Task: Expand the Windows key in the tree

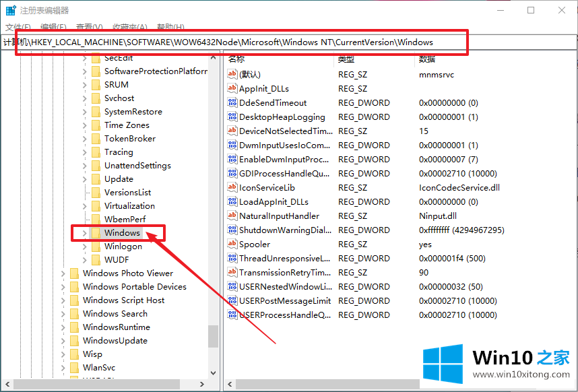Action: (x=84, y=233)
